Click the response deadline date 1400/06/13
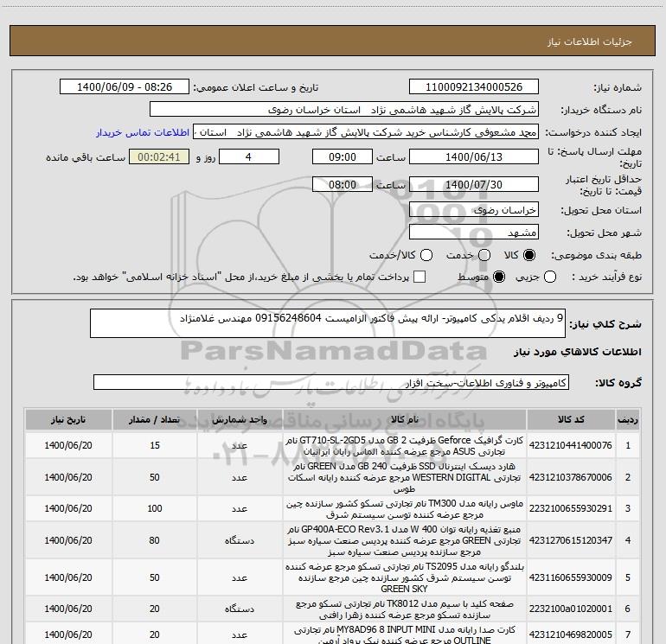 click(472, 157)
